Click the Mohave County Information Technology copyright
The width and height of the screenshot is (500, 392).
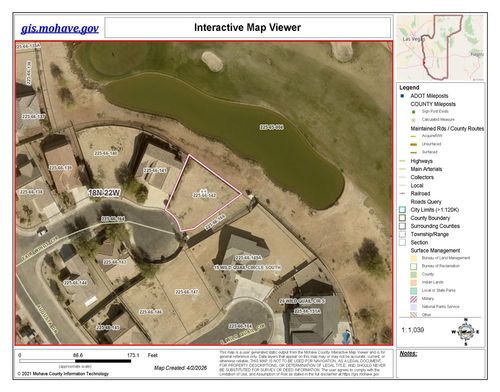pos(63,374)
